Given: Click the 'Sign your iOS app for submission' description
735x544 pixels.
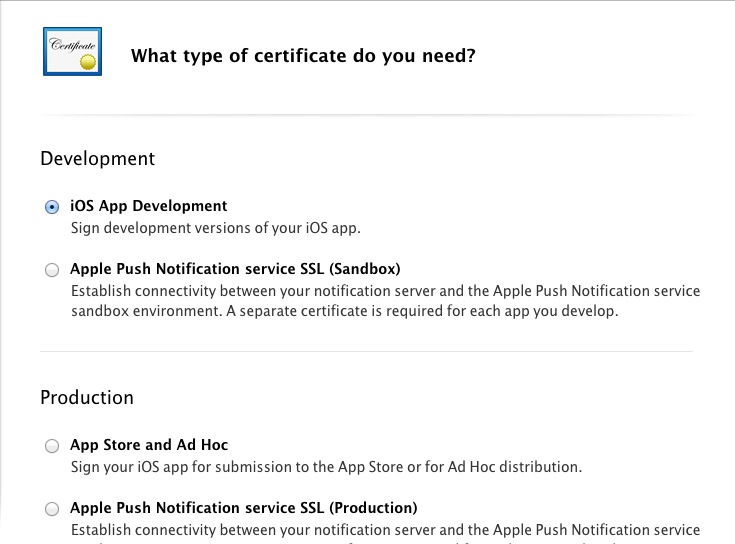Looking at the screenshot, I should (326, 467).
